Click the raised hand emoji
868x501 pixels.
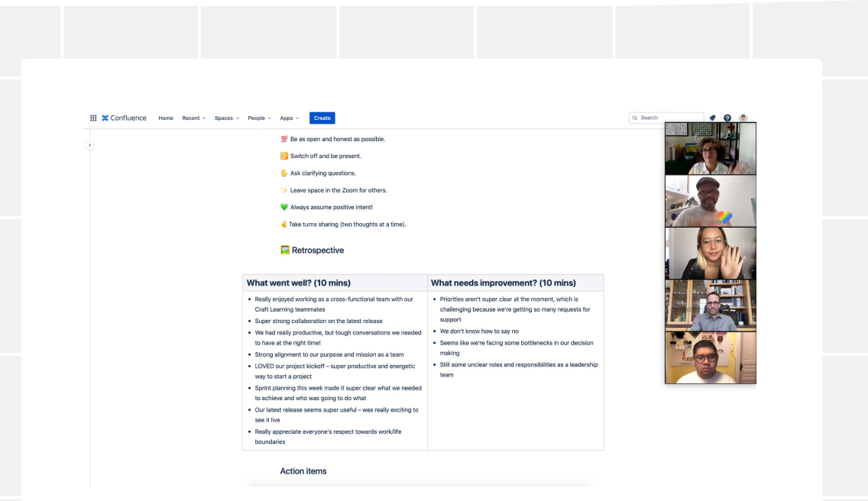click(284, 173)
